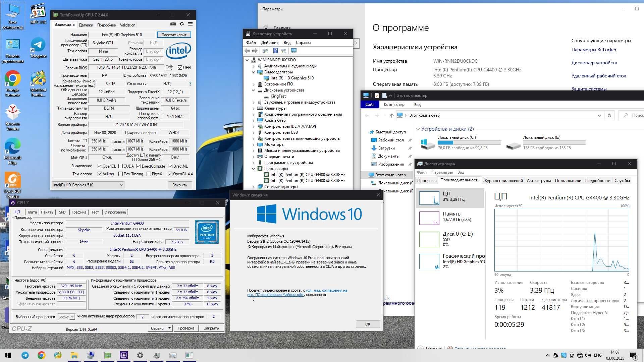Toggle the CUDA checkbox in GPU-Z
This screenshot has width=644, height=362.
[120, 166]
